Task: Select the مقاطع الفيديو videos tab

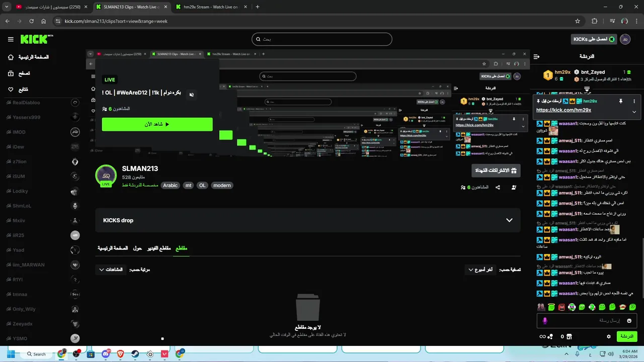Action: click(x=159, y=248)
